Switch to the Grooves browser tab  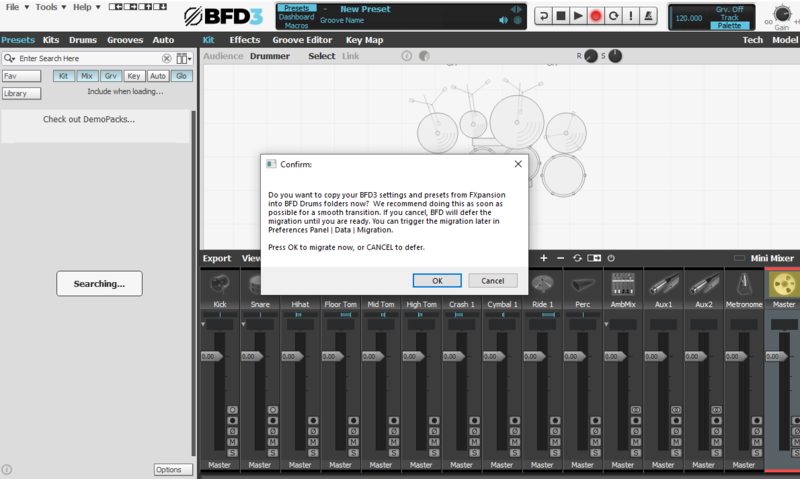125,40
